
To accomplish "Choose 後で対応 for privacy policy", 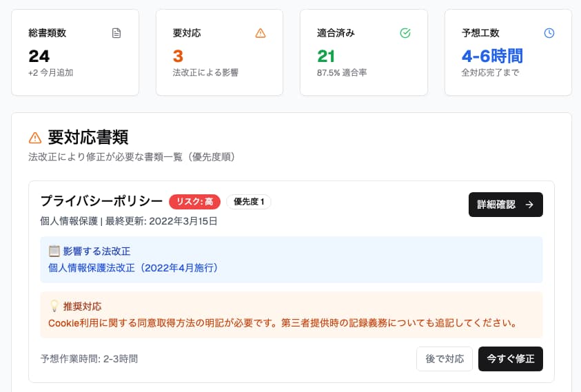I will tap(445, 359).
